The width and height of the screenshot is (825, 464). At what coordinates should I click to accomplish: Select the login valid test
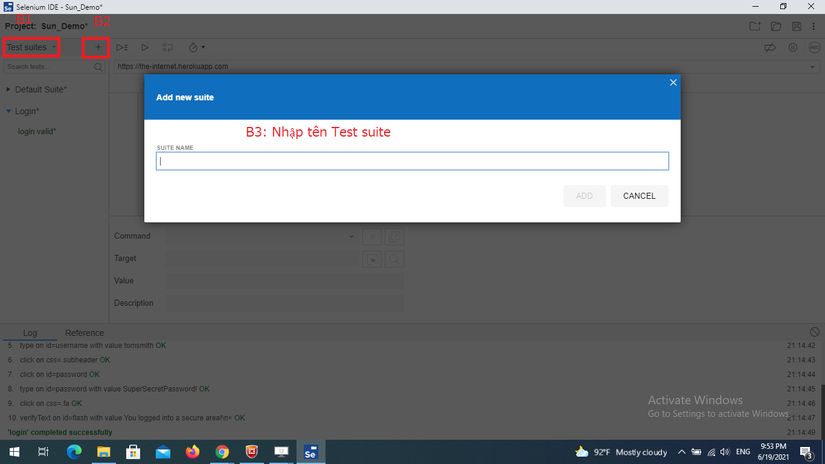(37, 132)
